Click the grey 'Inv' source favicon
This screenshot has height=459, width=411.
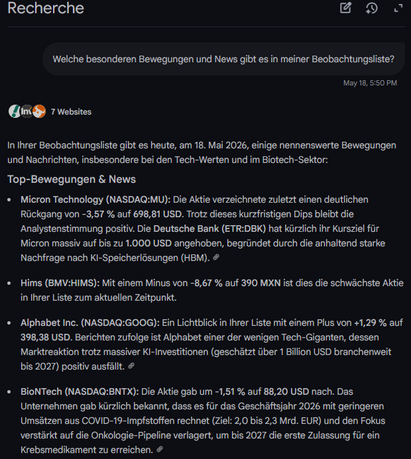[27, 111]
